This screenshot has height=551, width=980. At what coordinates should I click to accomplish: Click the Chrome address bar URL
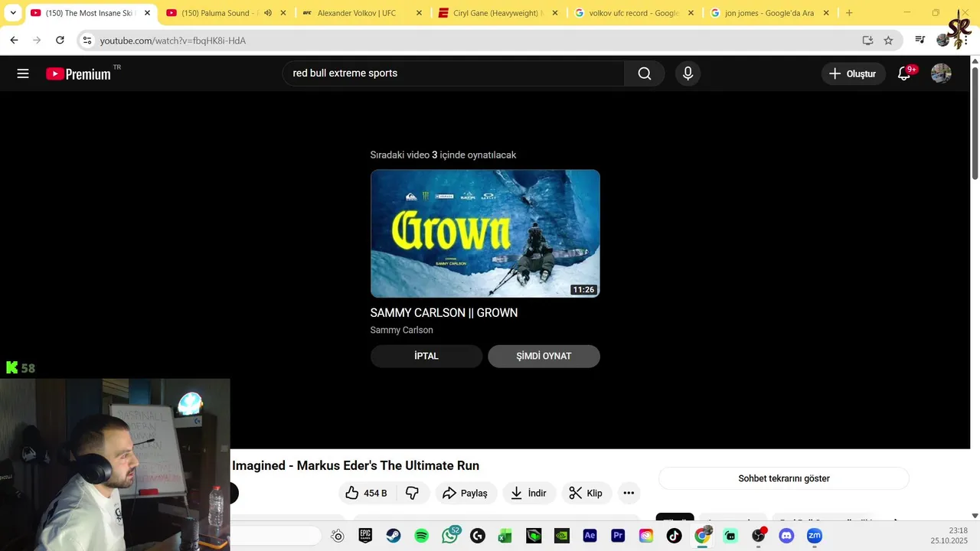pos(173,41)
